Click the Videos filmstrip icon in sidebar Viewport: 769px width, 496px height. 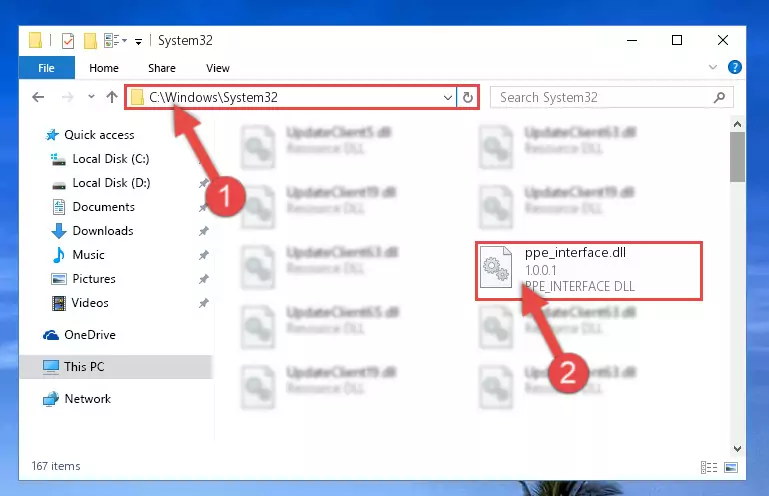pos(59,303)
